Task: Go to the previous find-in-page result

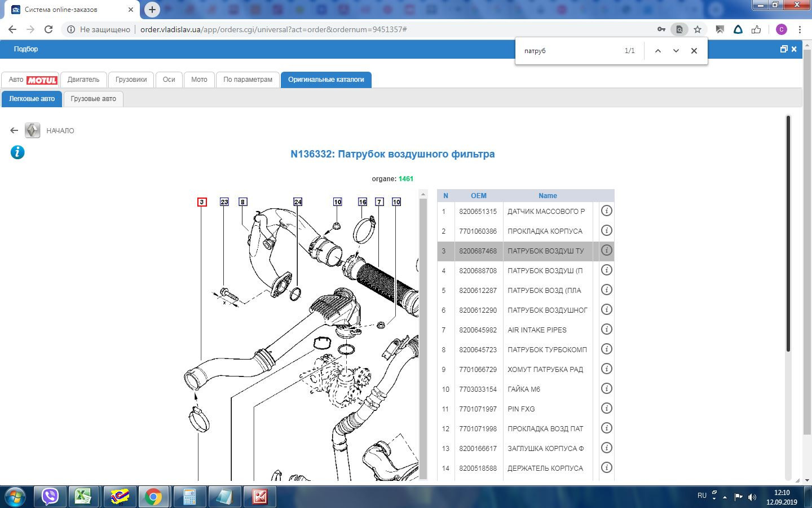Action: (657, 51)
